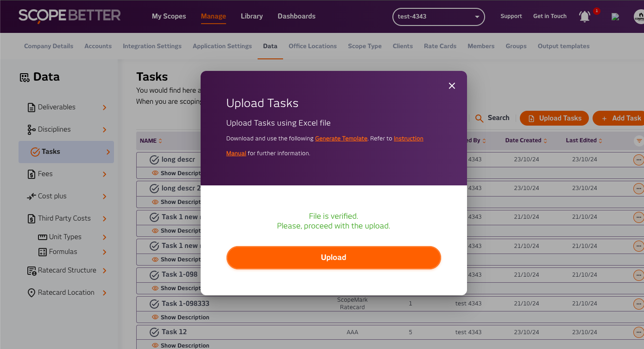This screenshot has height=349, width=644.
Task: Click the Cost plus arrows icon
Action: pos(32,197)
